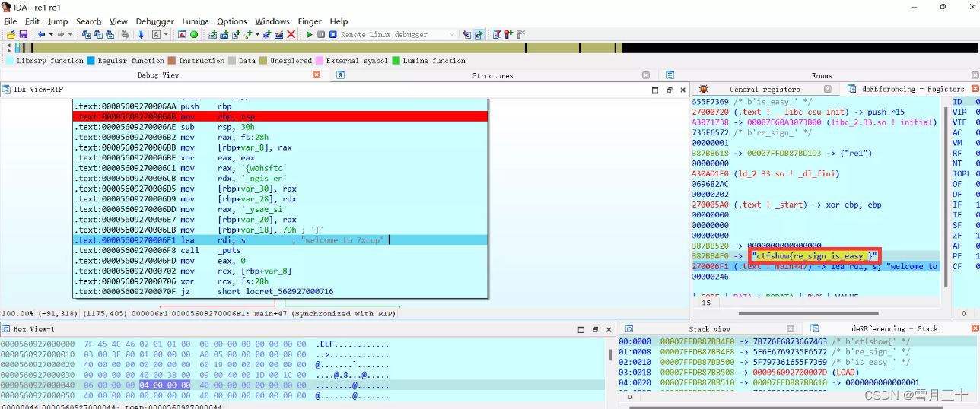Click the _puts call target in disassembly
This screenshot has height=409, width=980.
pyautogui.click(x=229, y=250)
